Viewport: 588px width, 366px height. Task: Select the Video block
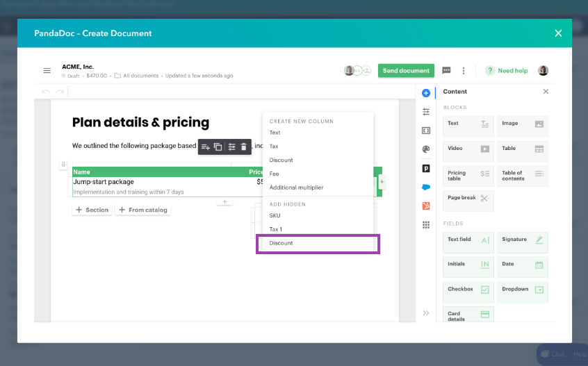pyautogui.click(x=468, y=151)
